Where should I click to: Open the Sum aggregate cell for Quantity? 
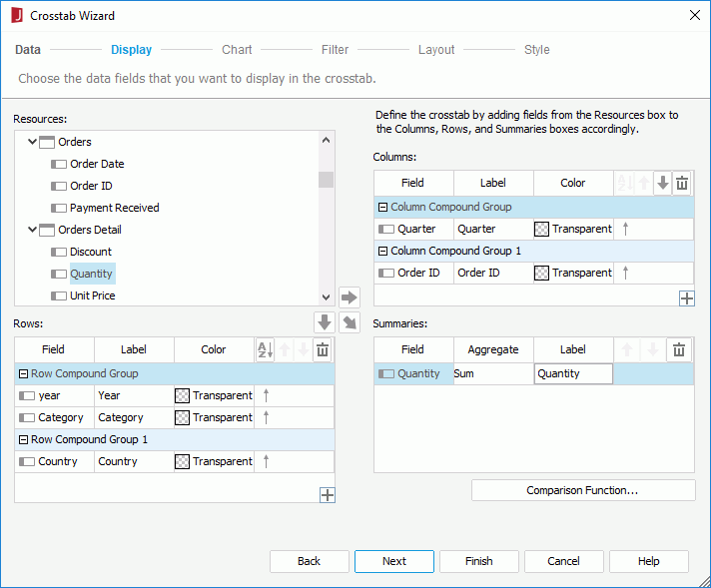[493, 374]
